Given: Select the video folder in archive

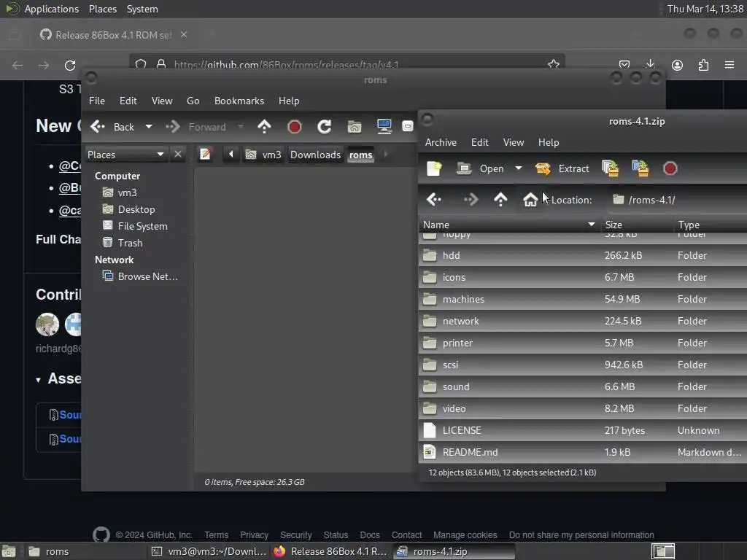Looking at the screenshot, I should 583,408.
